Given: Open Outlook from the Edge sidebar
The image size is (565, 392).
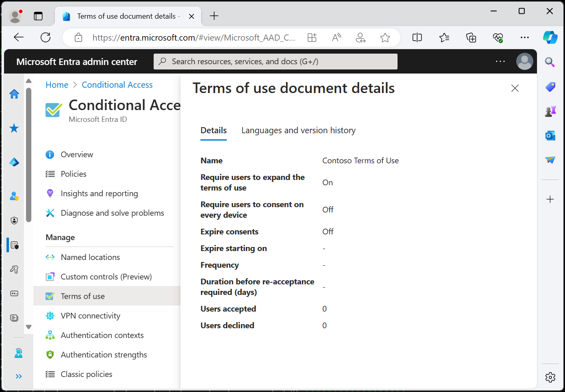Looking at the screenshot, I should (x=550, y=135).
